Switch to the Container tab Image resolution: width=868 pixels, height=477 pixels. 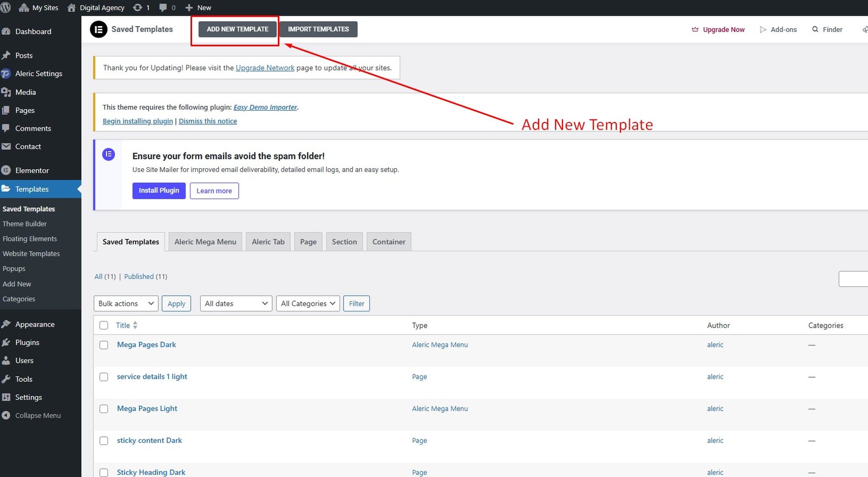coord(388,242)
